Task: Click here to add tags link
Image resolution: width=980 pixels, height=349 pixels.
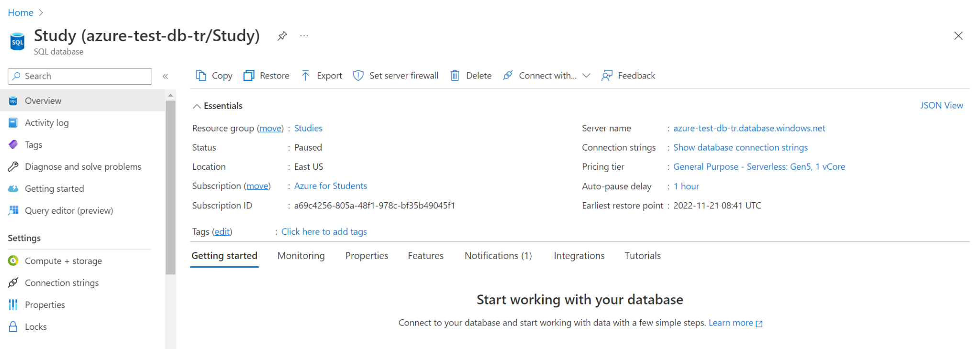Action: (x=324, y=231)
